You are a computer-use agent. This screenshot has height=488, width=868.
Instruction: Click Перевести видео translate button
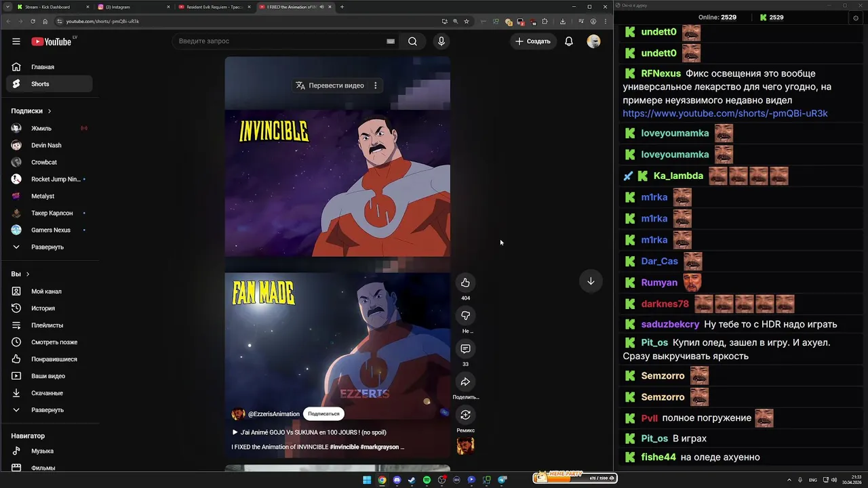(330, 85)
